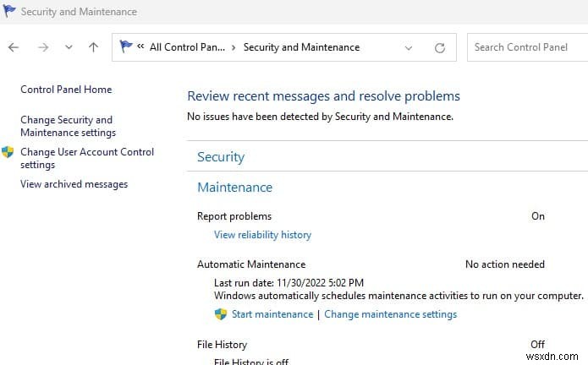Go back with the Back arrow

(x=14, y=47)
